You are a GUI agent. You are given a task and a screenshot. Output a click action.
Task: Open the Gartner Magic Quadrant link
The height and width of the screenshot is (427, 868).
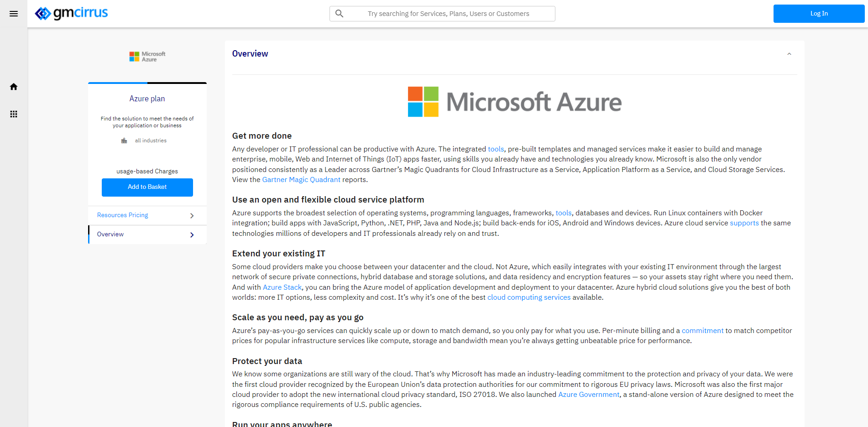[301, 180]
